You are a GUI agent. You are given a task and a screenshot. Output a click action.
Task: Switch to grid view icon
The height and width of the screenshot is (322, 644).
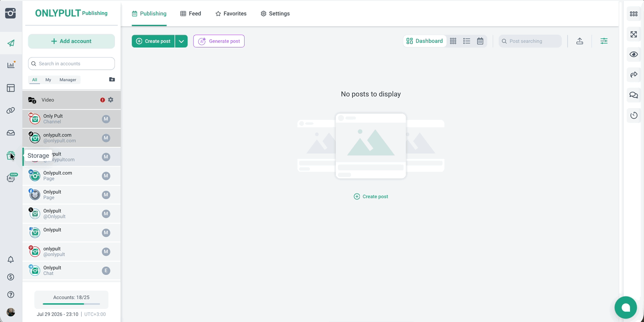click(453, 41)
